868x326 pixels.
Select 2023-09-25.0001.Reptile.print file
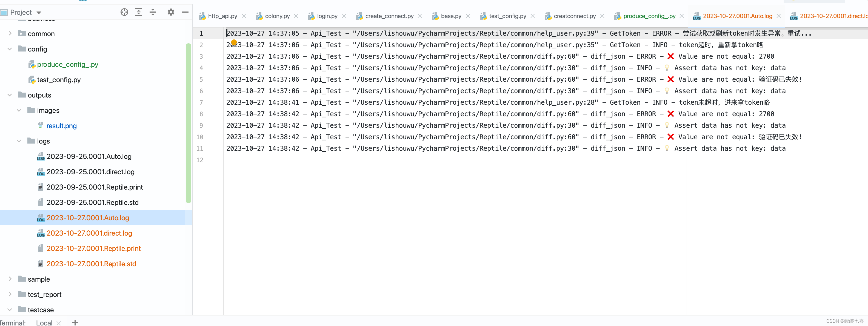(95, 187)
